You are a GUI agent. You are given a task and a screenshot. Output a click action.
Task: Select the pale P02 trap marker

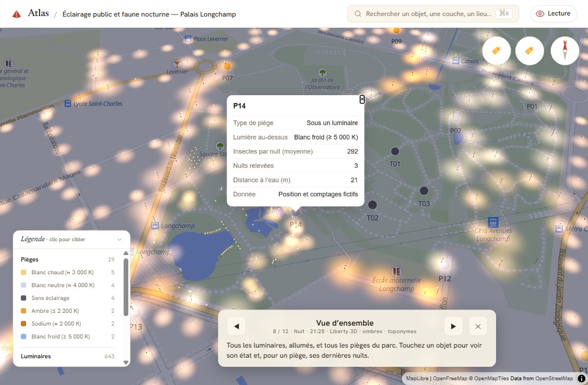point(455,119)
